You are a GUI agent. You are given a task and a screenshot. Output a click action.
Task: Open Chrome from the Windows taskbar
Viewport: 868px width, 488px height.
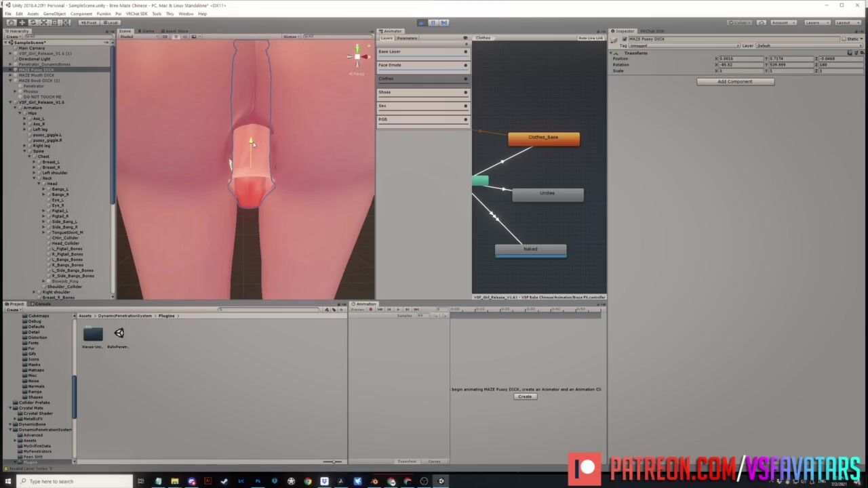point(308,481)
